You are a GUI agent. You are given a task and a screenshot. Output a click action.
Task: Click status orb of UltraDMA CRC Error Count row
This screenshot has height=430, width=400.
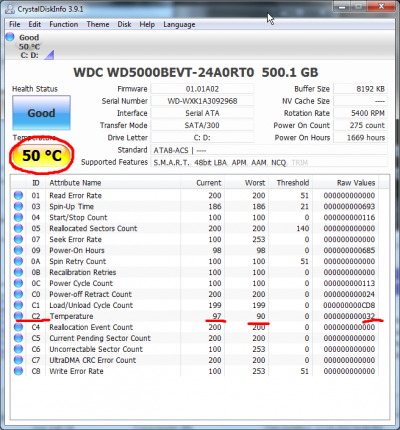coord(18,360)
